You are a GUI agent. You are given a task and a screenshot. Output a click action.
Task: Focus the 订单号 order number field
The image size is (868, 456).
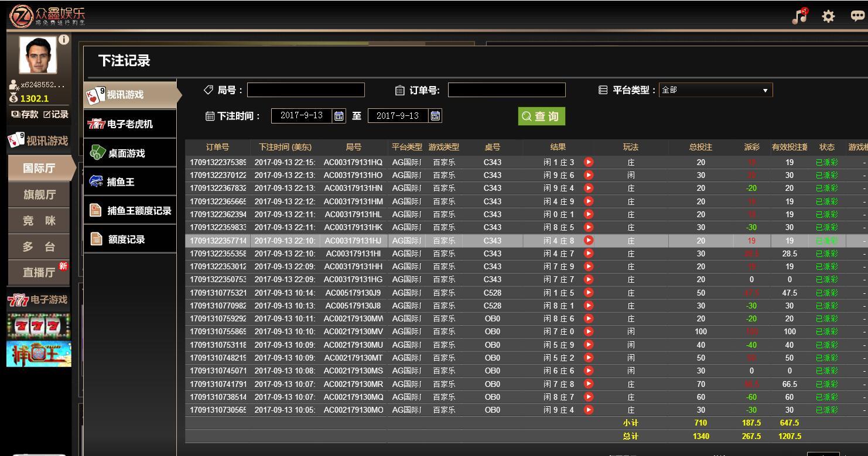click(507, 90)
